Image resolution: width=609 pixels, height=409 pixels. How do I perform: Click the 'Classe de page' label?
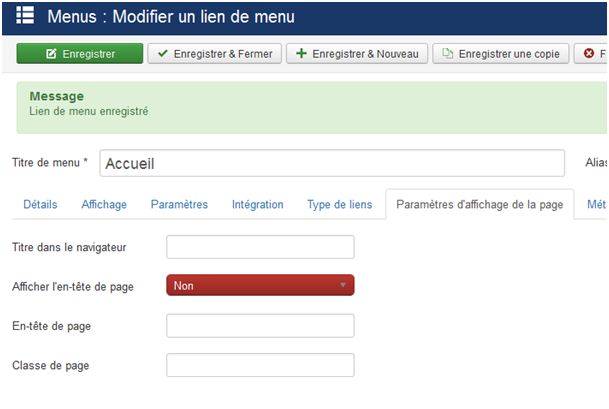coord(50,365)
